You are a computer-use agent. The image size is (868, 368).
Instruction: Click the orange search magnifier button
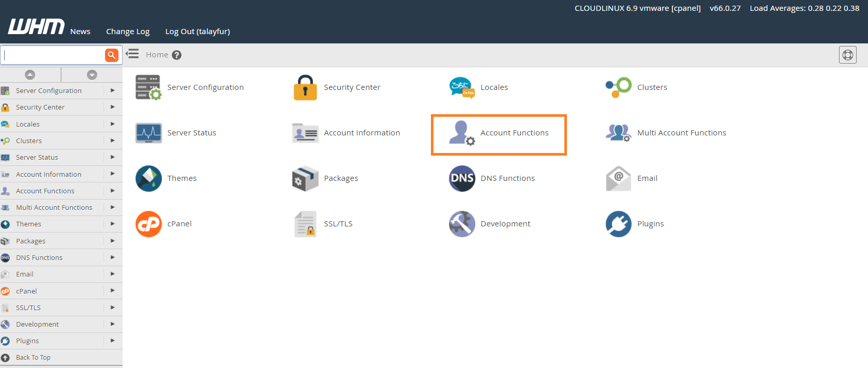pyautogui.click(x=111, y=55)
